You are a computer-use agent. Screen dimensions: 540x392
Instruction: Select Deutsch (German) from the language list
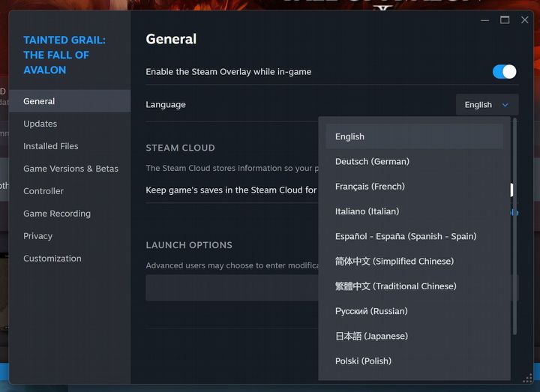(372, 162)
